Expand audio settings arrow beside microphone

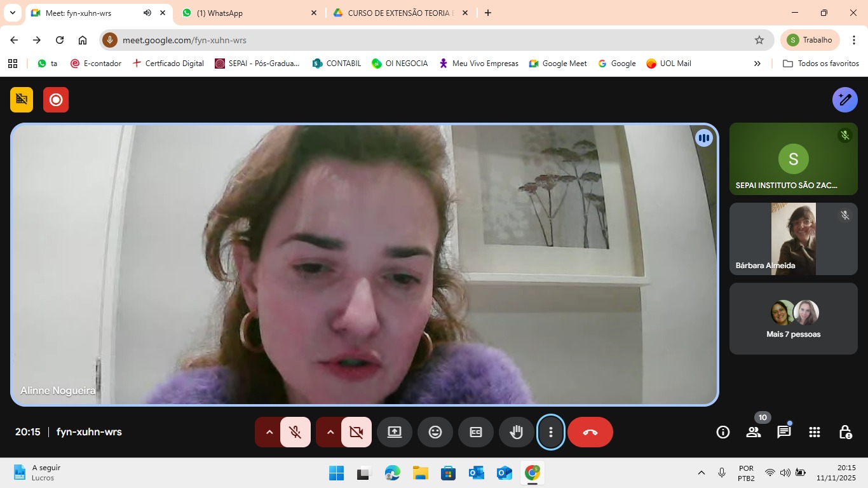(269, 432)
